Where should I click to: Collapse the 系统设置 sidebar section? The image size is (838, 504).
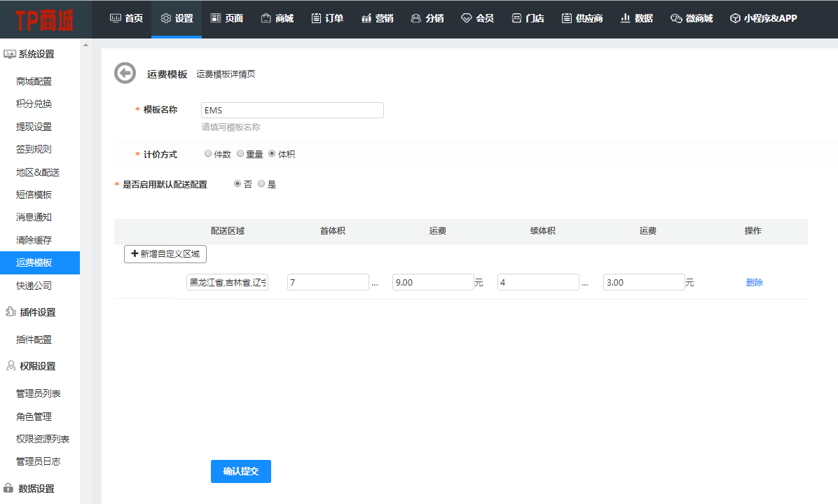point(36,55)
